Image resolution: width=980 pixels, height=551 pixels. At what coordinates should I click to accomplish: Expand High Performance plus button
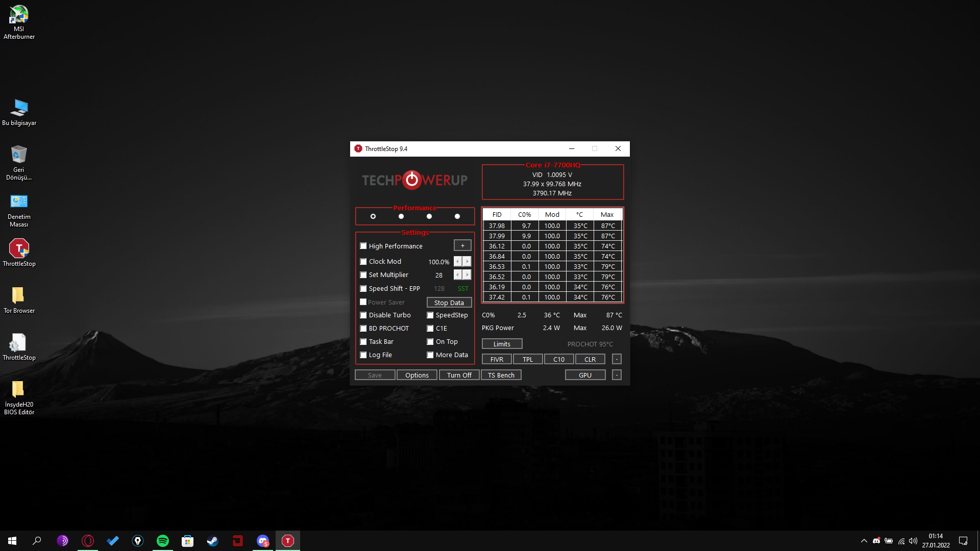pos(462,246)
